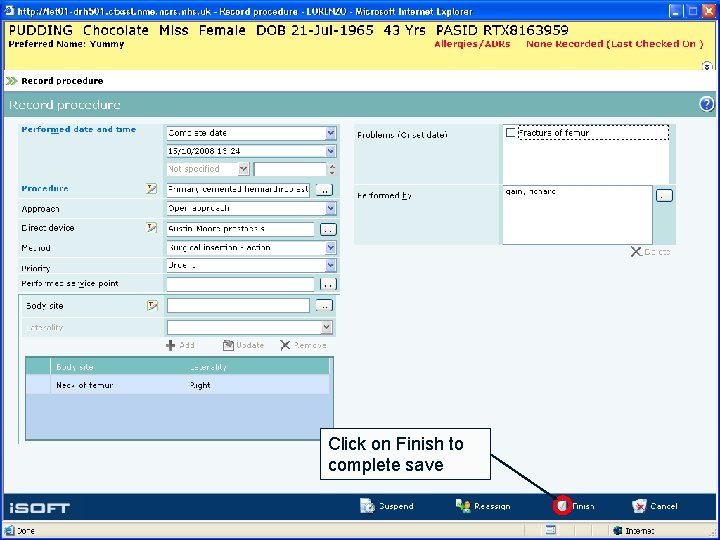
Task: Tick the Fracture of femur checkbox
Action: point(510,133)
